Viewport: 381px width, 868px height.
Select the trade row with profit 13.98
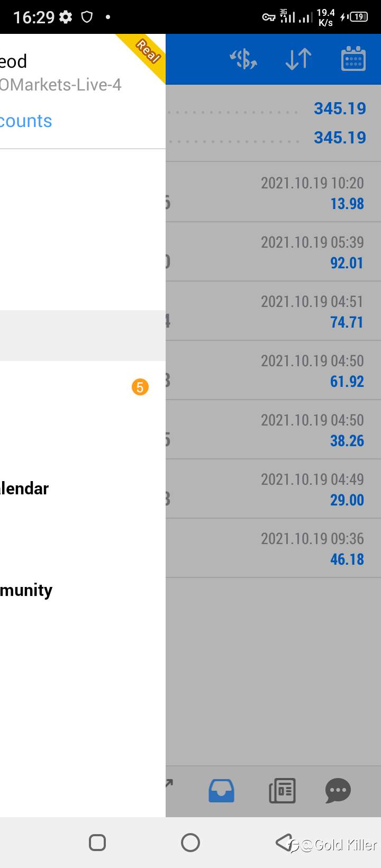point(273,192)
